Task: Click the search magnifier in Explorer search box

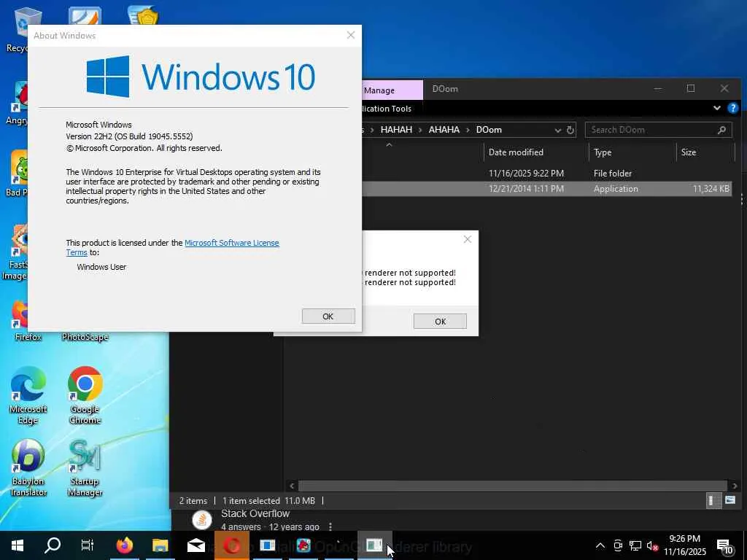Action: tap(721, 130)
